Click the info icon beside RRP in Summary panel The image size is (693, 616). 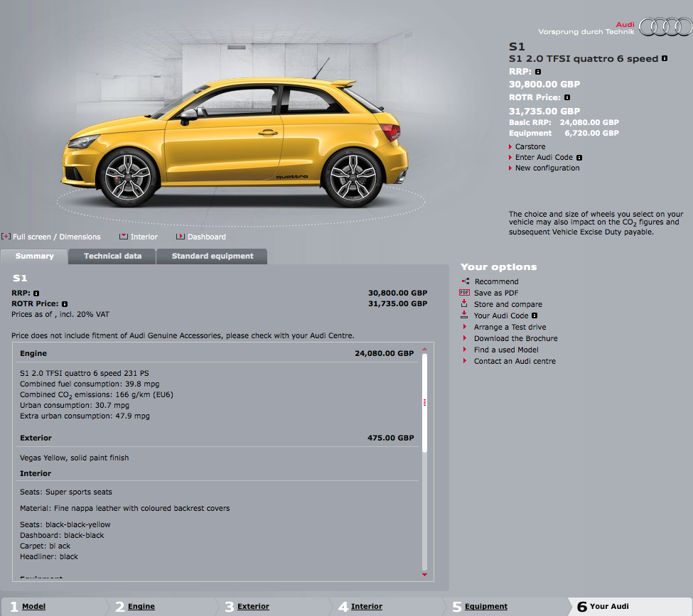tap(36, 293)
